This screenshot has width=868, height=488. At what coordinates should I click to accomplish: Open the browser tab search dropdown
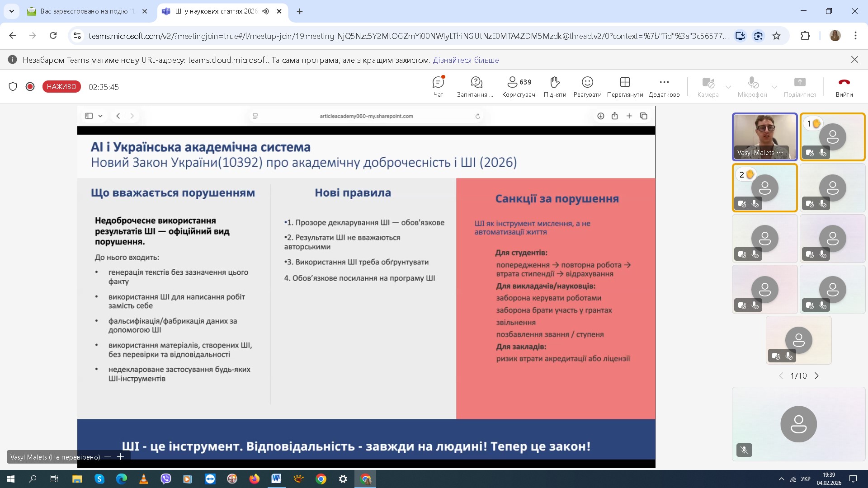(11, 11)
